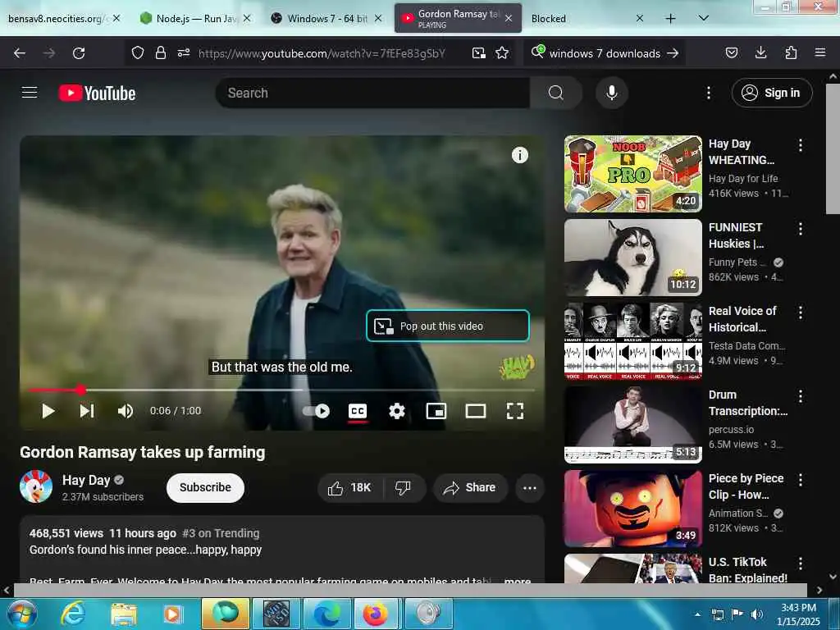Click Pop out this video
The width and height of the screenshot is (840, 630).
click(447, 326)
